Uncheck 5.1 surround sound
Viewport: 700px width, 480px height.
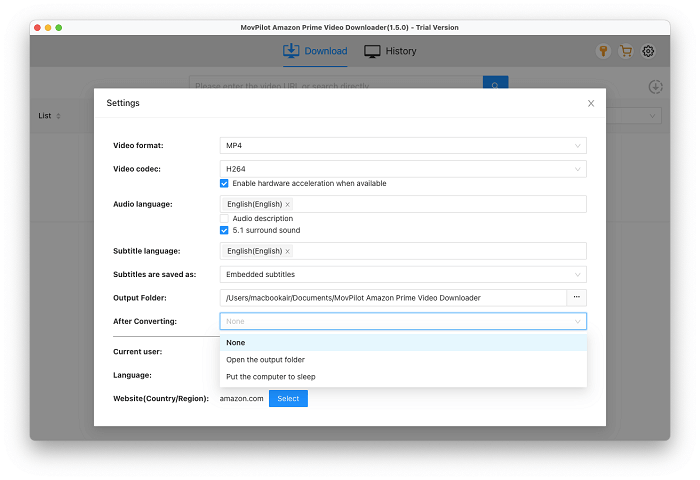224,230
